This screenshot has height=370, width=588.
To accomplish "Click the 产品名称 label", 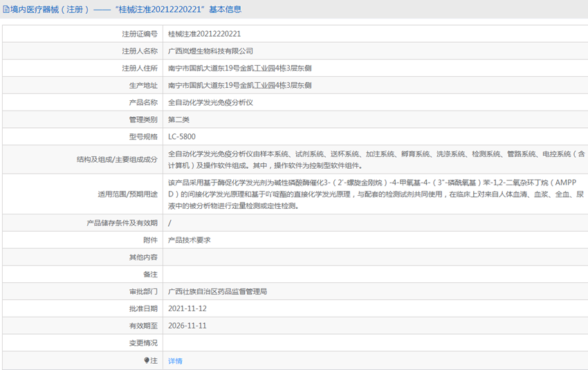I will click(x=143, y=102).
